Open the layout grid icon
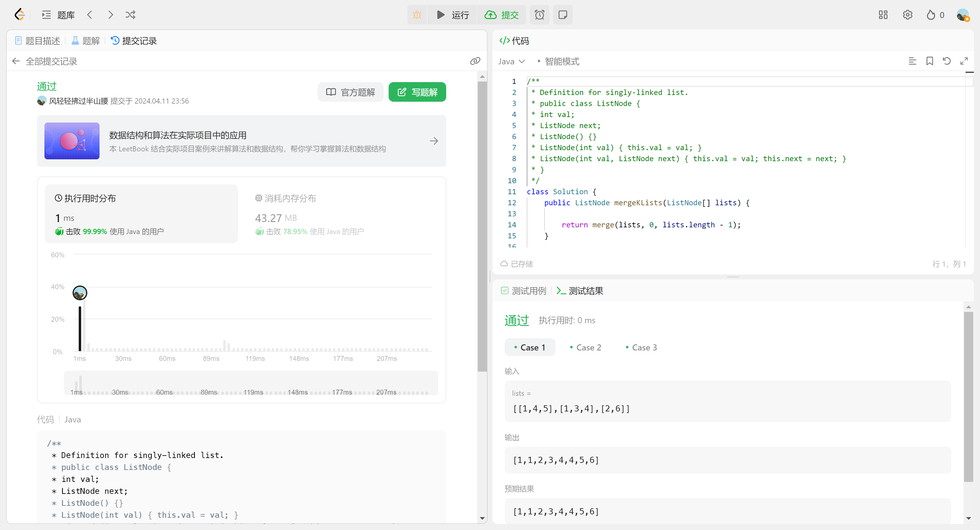Image resolution: width=980 pixels, height=530 pixels. 883,15
